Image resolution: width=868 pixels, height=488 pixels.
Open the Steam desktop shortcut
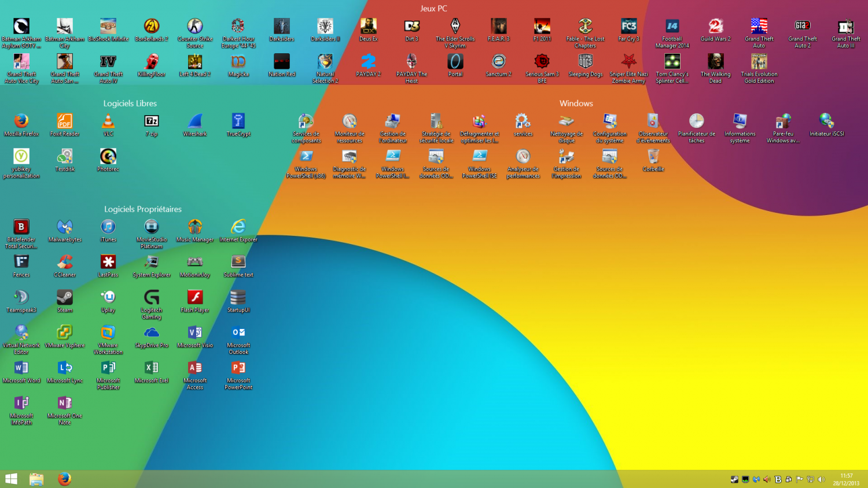coord(65,298)
